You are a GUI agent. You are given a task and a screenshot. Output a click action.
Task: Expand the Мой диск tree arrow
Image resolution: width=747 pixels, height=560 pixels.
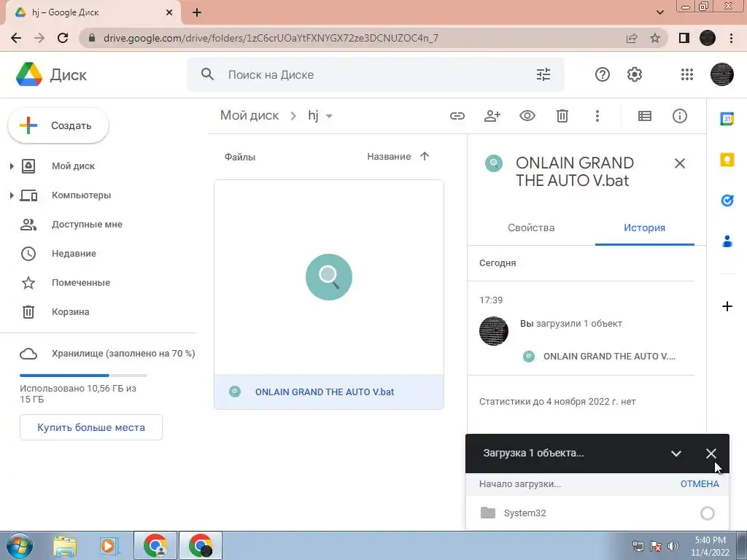pos(12,166)
